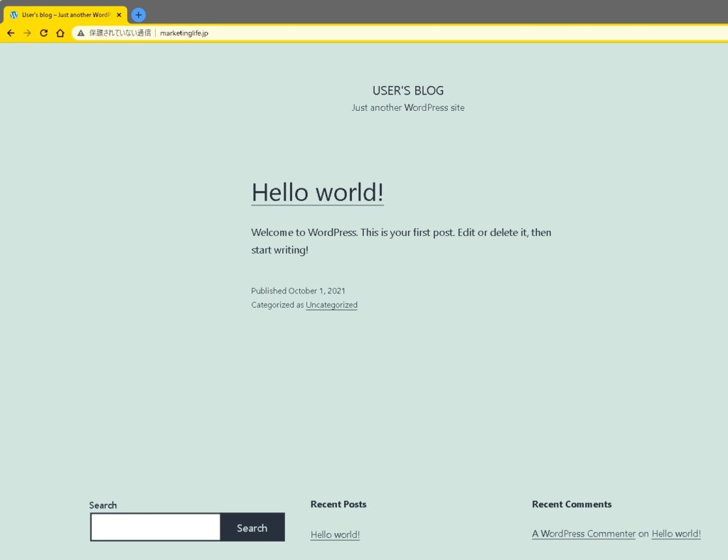Screen dimensions: 728x560
Task: Go to the browser home page
Action: (60, 33)
